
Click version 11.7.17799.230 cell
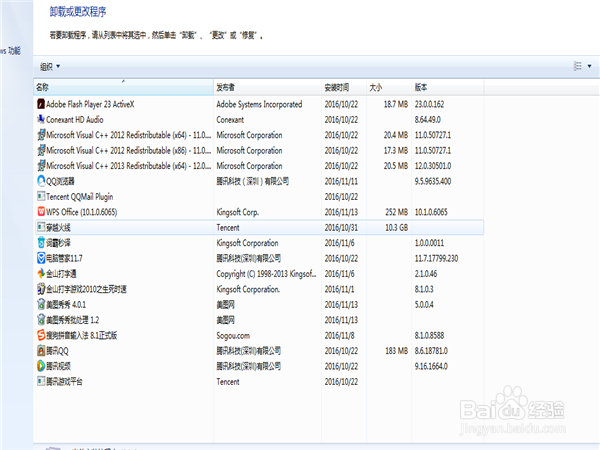click(436, 258)
